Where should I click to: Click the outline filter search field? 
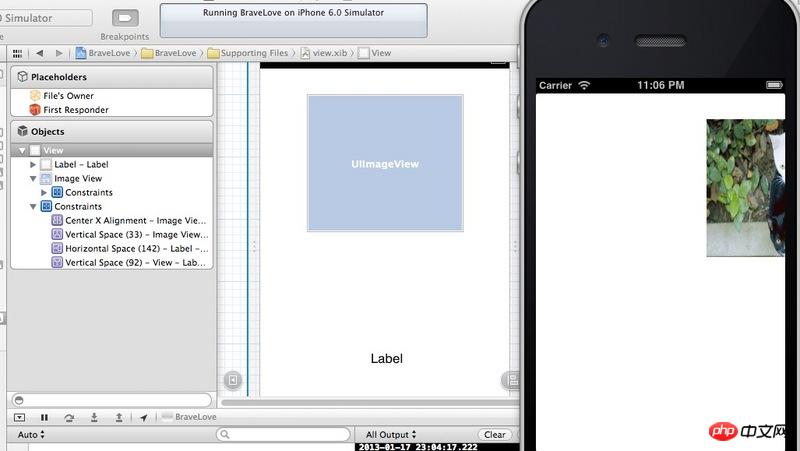click(112, 400)
